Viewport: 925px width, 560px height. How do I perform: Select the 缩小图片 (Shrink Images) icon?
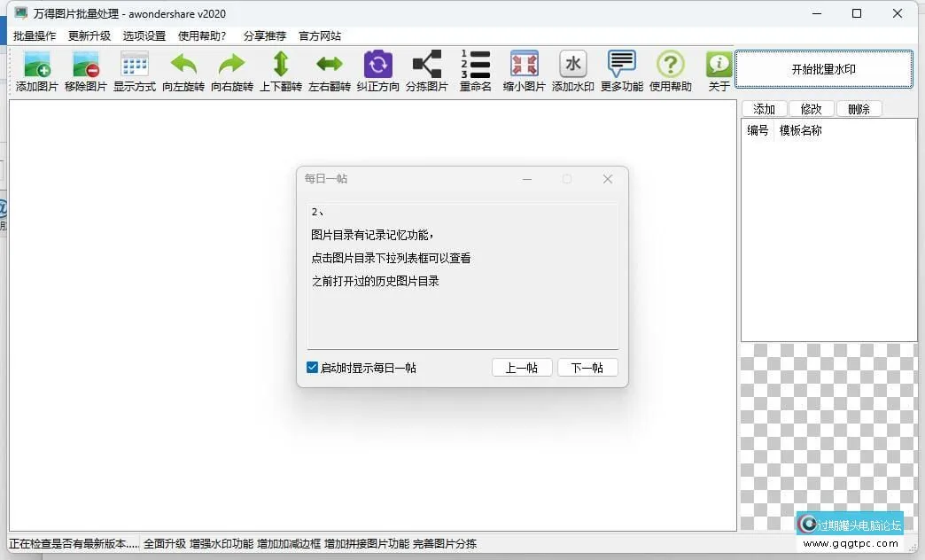tap(524, 71)
